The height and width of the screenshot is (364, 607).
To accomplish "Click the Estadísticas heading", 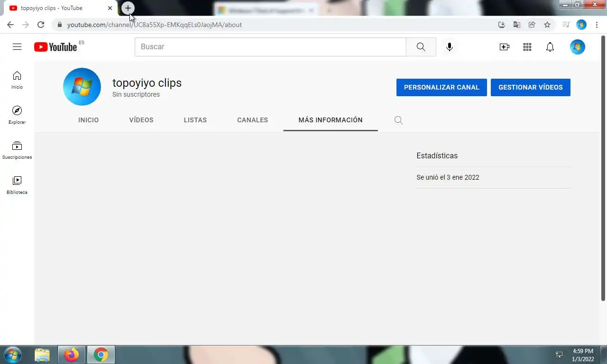I will pyautogui.click(x=437, y=155).
